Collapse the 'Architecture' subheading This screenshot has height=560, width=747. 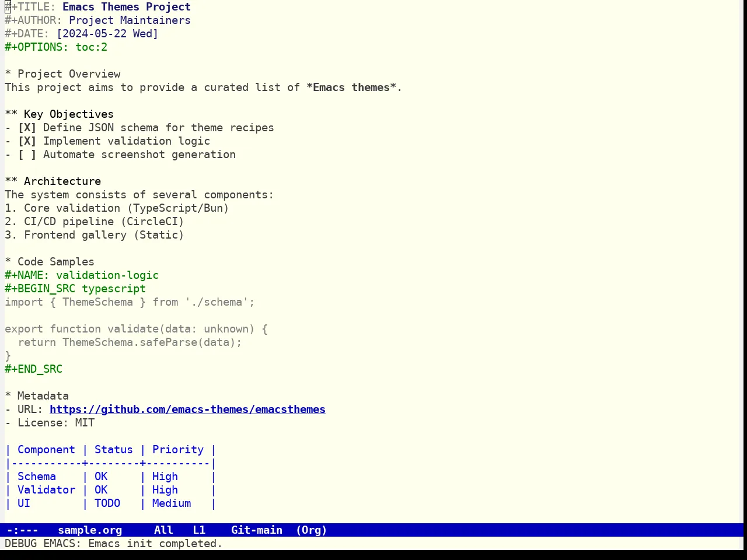[x=53, y=181]
